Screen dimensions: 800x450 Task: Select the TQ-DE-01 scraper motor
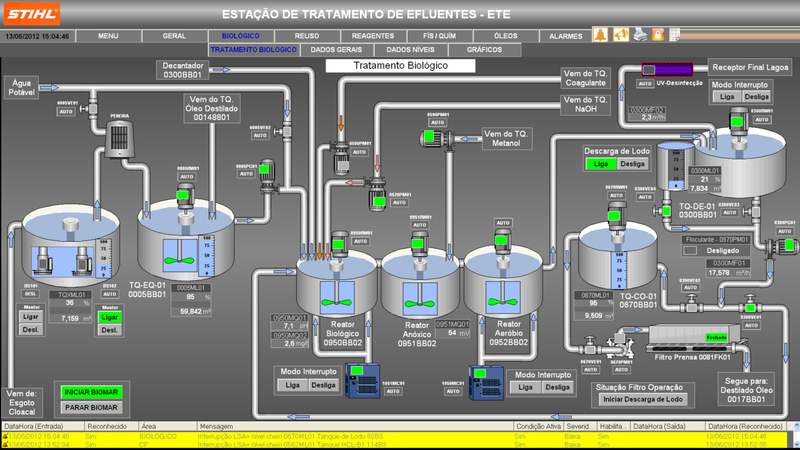(x=738, y=122)
